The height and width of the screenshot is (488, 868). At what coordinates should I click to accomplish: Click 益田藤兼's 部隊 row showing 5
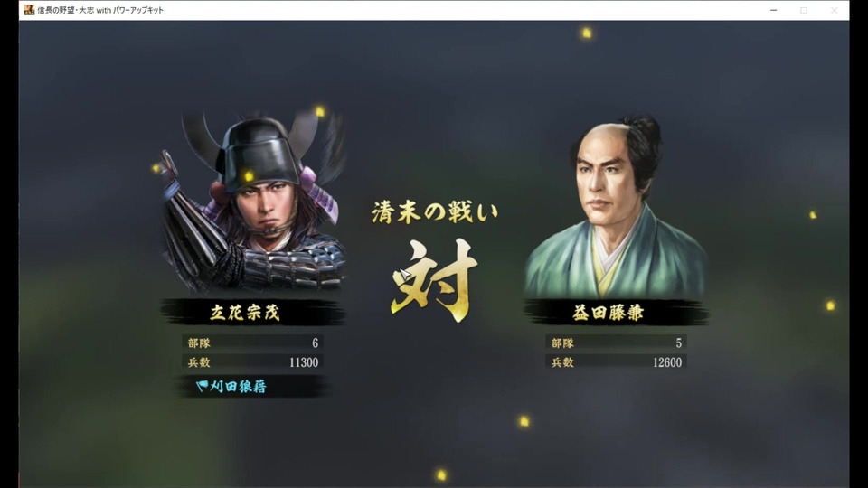(x=616, y=343)
